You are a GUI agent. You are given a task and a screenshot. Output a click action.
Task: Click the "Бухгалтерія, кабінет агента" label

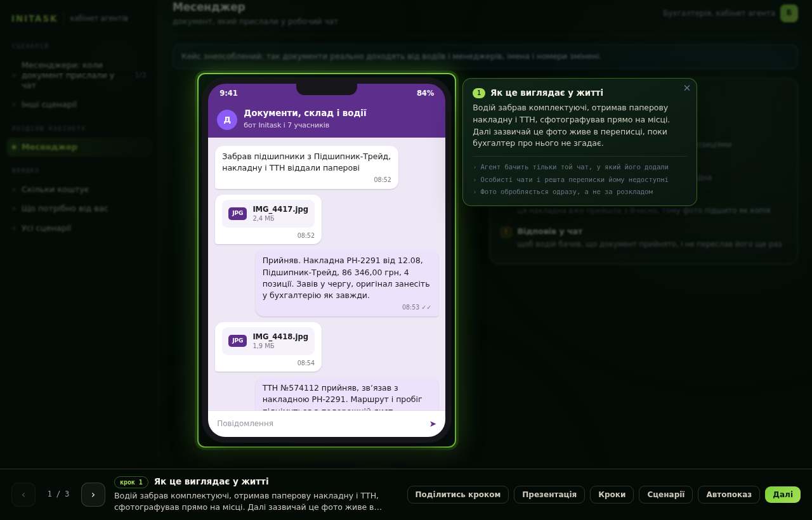[719, 13]
